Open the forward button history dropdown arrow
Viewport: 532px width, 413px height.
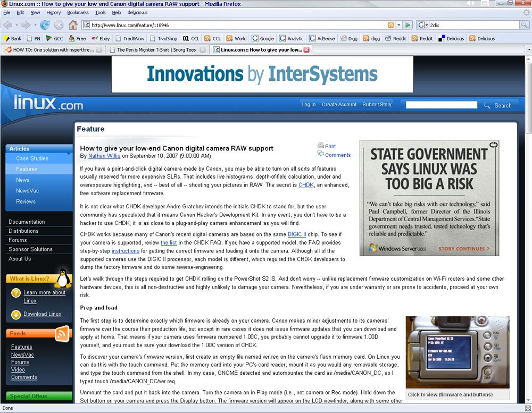coord(35,25)
